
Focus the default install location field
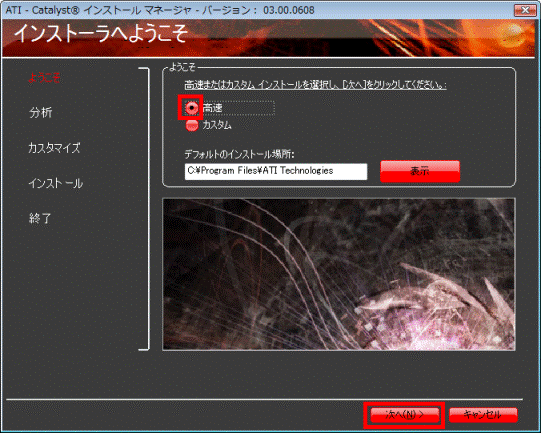point(276,171)
